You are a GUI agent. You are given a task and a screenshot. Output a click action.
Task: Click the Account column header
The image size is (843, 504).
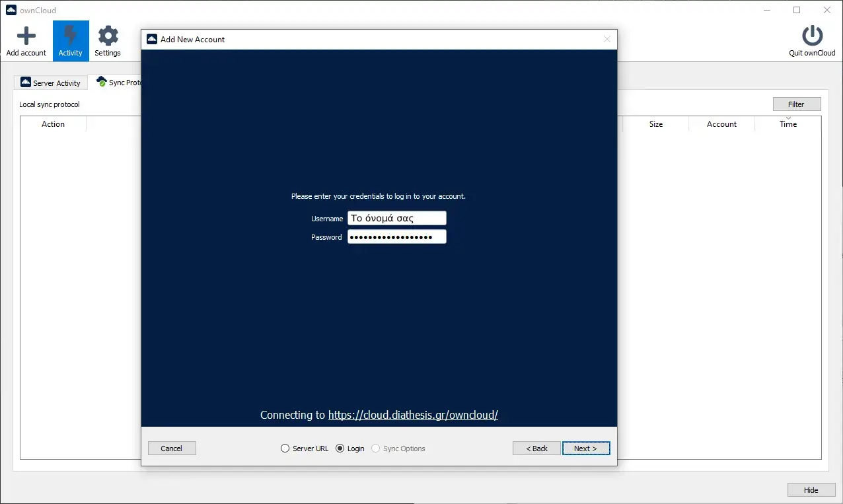point(721,124)
